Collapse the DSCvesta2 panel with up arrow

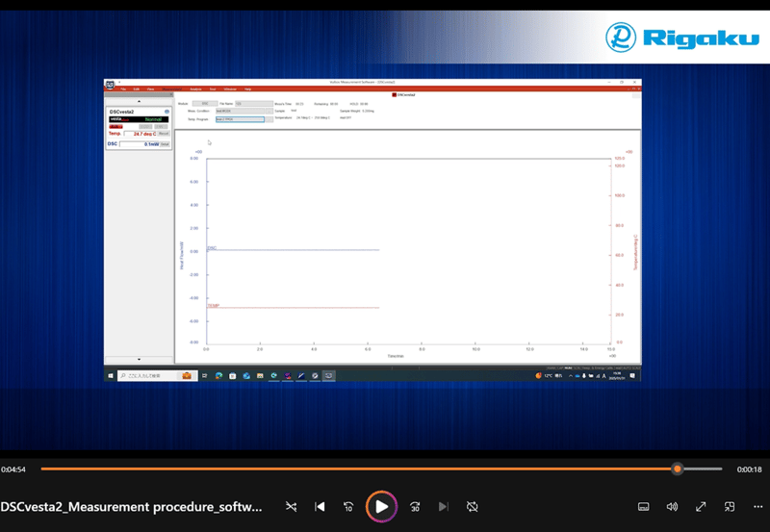(139, 101)
